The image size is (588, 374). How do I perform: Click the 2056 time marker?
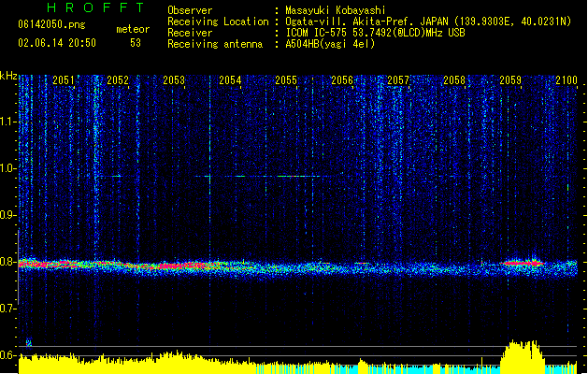point(342,80)
